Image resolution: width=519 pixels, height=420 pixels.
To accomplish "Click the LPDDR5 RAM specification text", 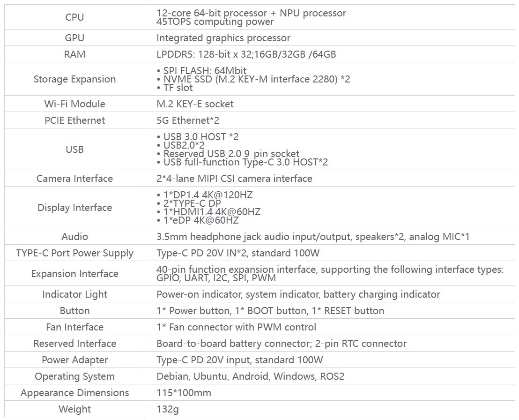I will click(246, 54).
